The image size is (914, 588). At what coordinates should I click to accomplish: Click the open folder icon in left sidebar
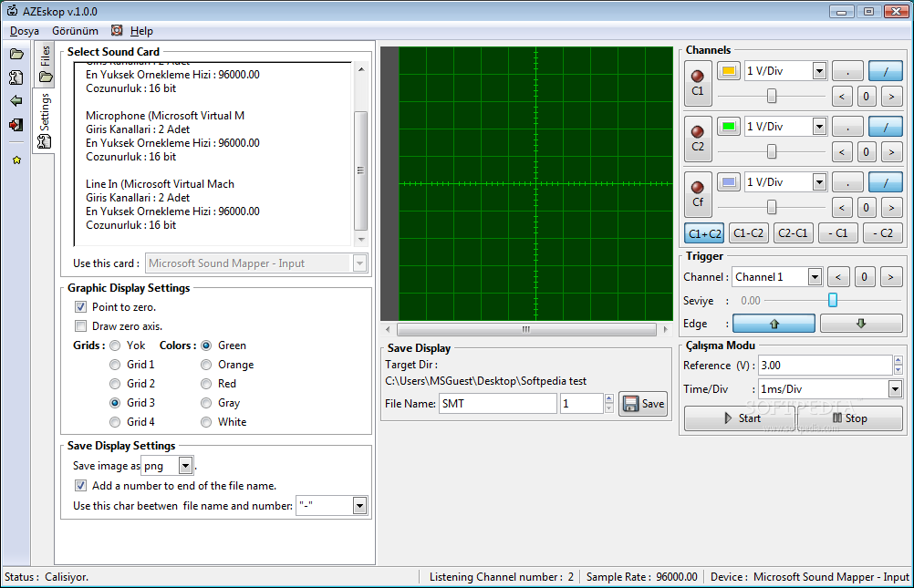coord(16,54)
